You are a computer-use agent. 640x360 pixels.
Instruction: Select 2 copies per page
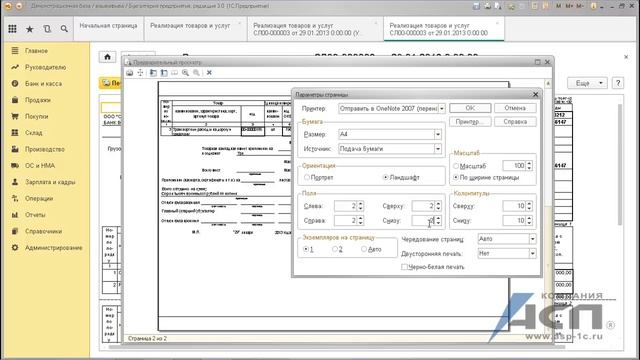335,249
